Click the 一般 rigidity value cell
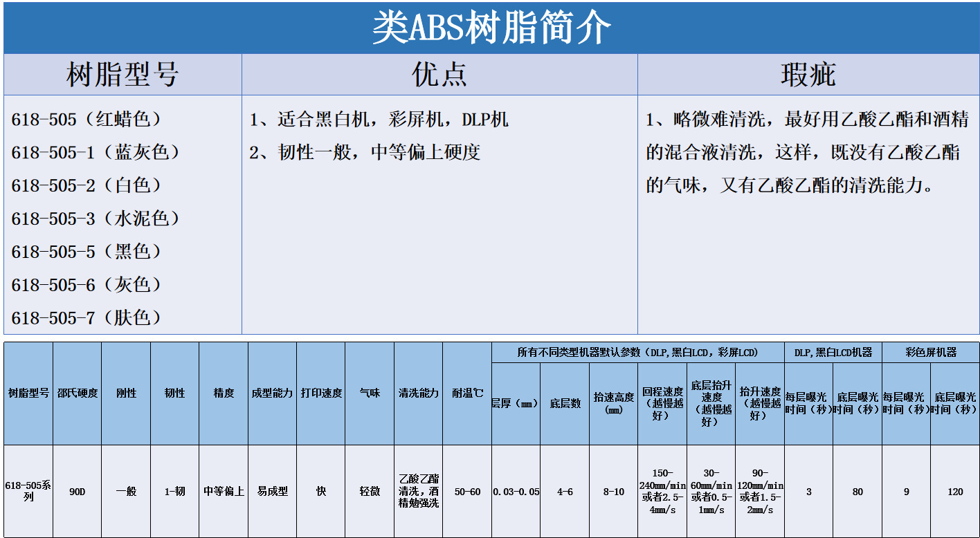Image resolution: width=980 pixels, height=538 pixels. click(x=126, y=492)
